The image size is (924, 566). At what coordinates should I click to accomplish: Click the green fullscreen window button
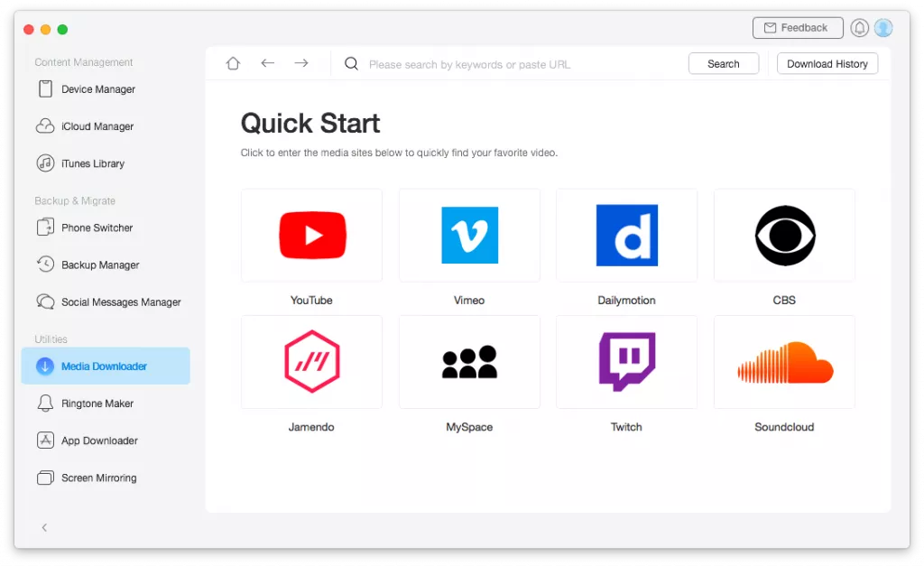pos(62,30)
